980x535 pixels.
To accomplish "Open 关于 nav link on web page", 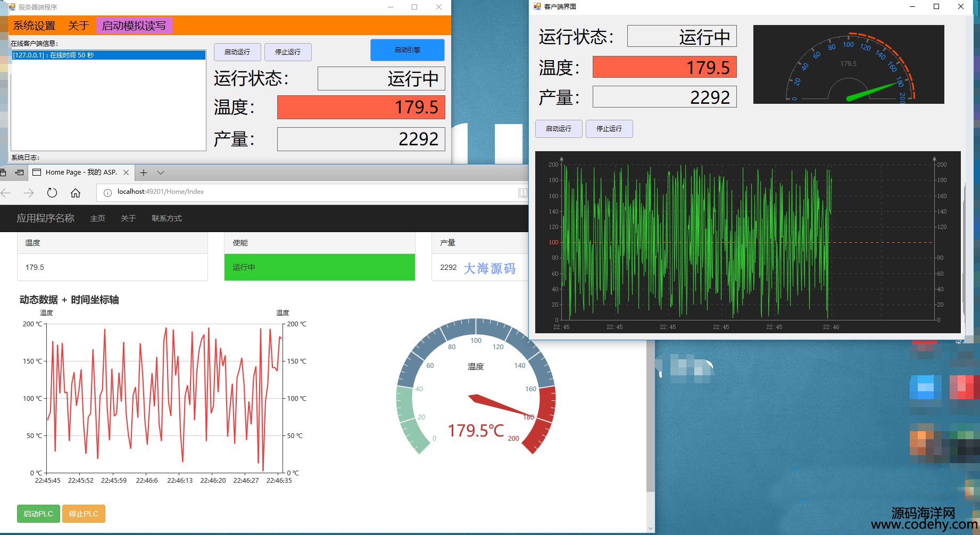I will click(x=128, y=218).
